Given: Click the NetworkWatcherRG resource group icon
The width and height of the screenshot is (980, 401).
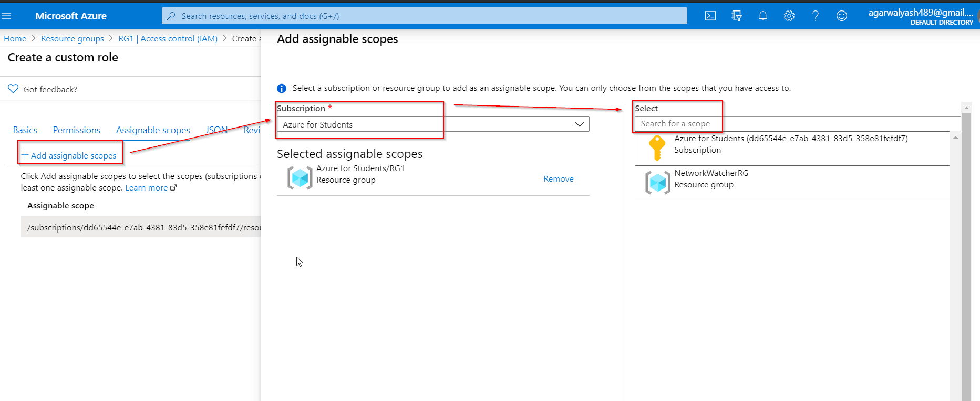Looking at the screenshot, I should click(657, 183).
